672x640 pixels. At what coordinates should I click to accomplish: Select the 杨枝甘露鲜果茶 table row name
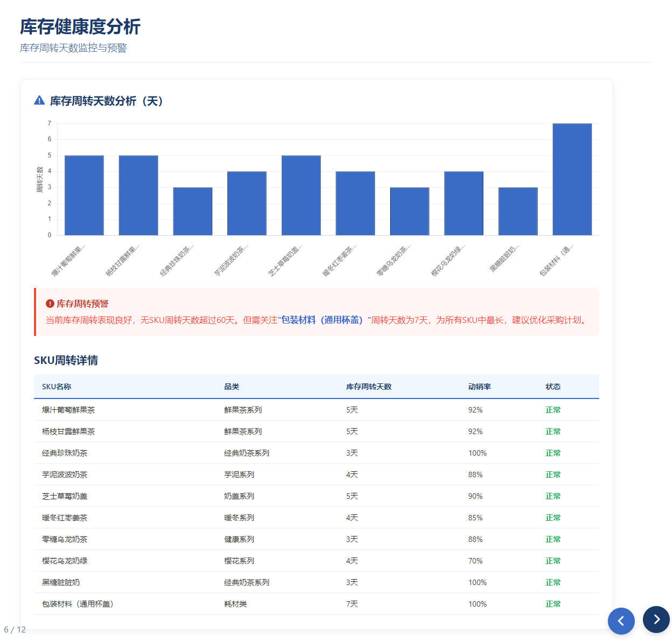click(x=68, y=431)
